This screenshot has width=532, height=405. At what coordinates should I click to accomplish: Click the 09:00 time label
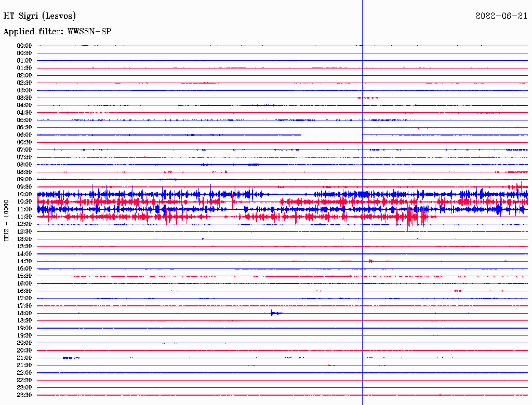[x=24, y=180]
